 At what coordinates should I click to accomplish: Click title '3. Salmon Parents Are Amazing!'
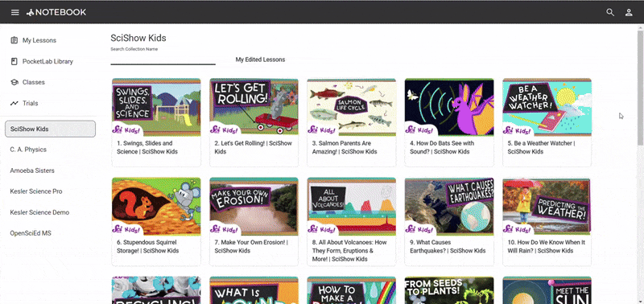click(x=345, y=147)
